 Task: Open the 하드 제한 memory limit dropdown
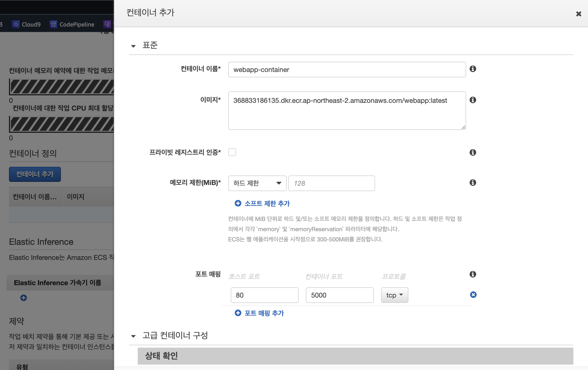(257, 183)
